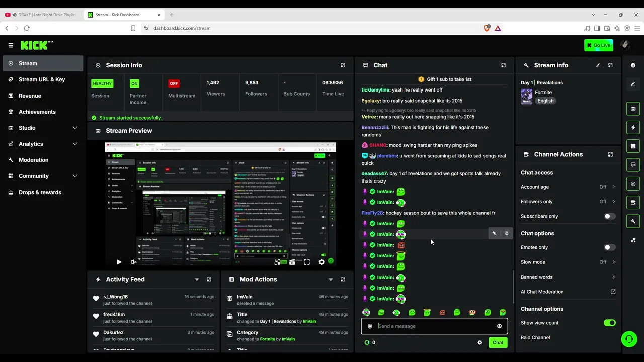Expand the Mod Actions panel

pos(343,279)
